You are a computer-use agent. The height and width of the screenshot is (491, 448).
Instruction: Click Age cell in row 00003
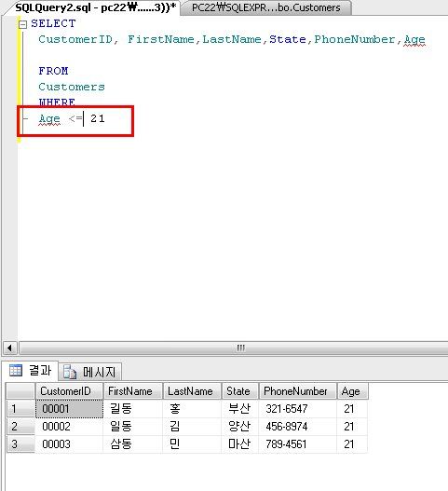(352, 444)
